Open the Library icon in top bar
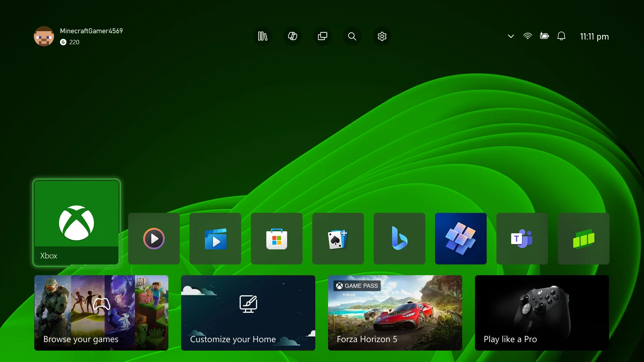Viewport: 644px width, 362px height. [263, 36]
